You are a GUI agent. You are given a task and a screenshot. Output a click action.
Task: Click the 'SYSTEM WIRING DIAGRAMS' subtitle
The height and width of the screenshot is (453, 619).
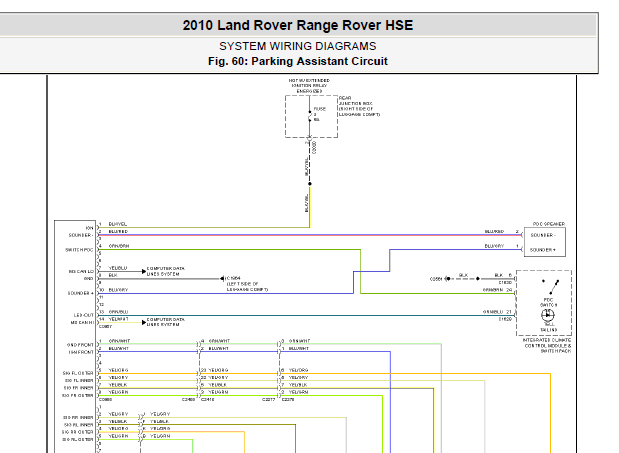point(298,46)
